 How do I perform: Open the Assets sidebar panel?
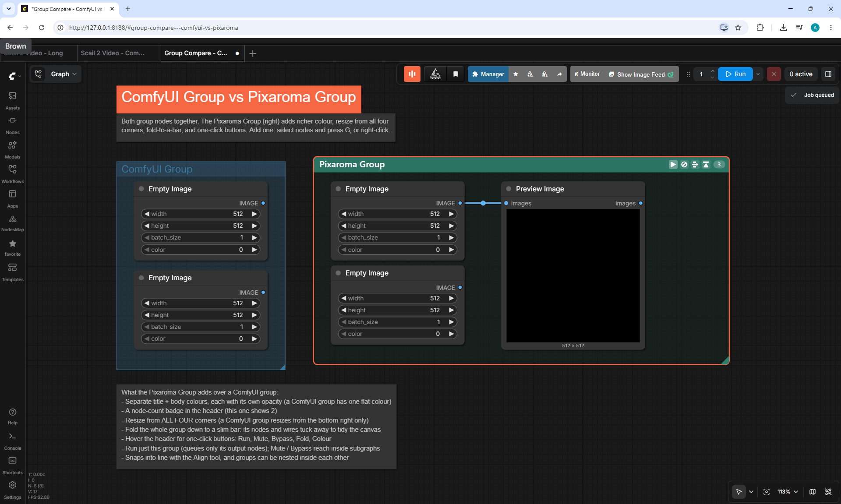[13, 100]
